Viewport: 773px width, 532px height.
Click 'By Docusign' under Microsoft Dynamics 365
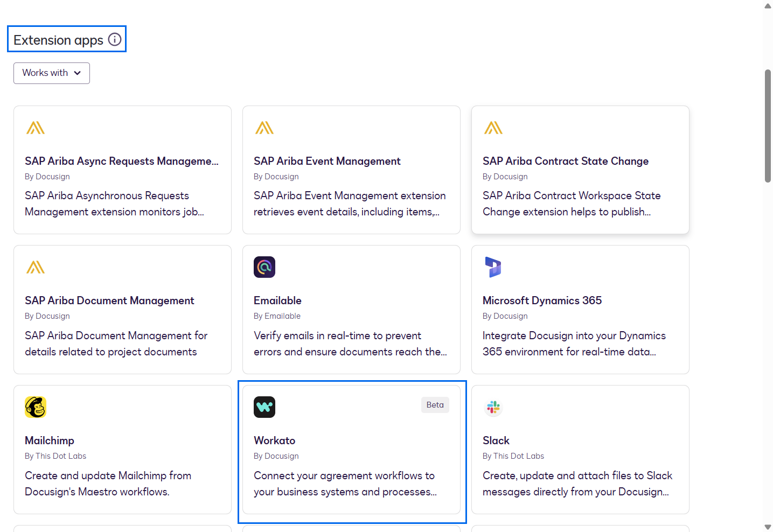[505, 316]
